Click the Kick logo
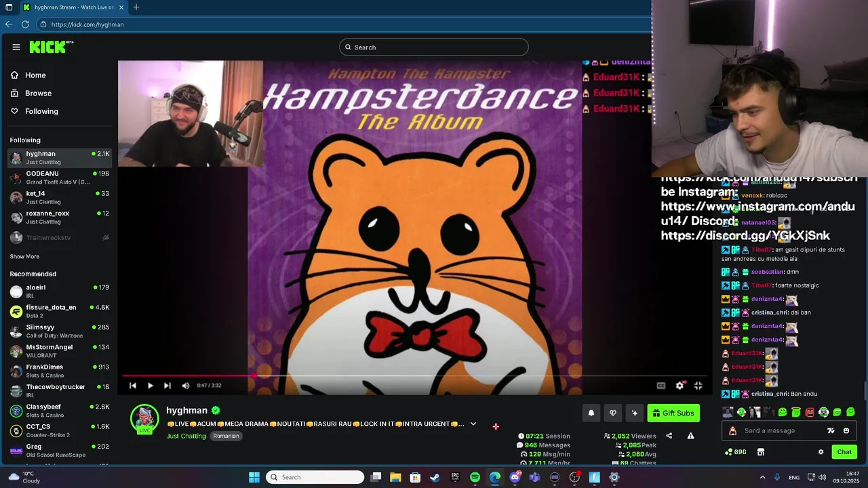Viewport: 868px width, 488px height. [x=51, y=47]
